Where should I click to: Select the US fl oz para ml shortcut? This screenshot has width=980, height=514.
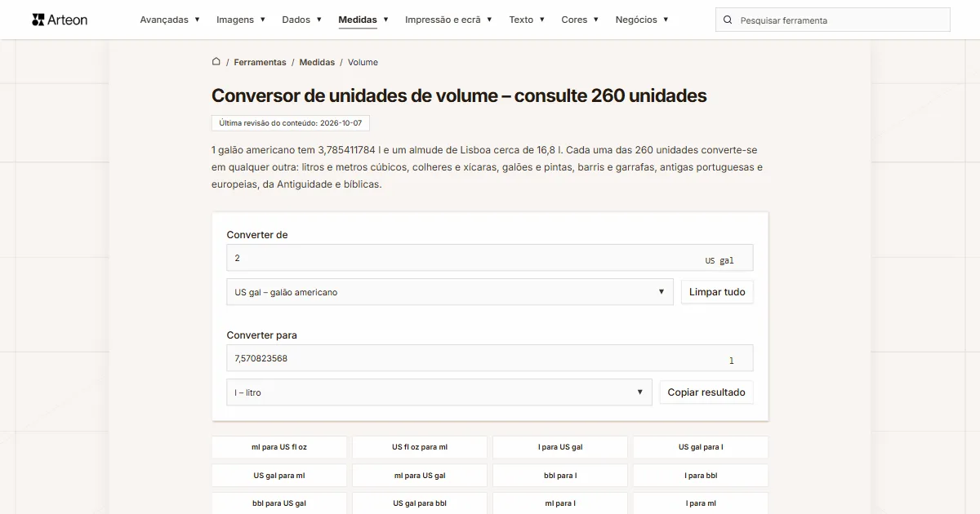pyautogui.click(x=420, y=447)
